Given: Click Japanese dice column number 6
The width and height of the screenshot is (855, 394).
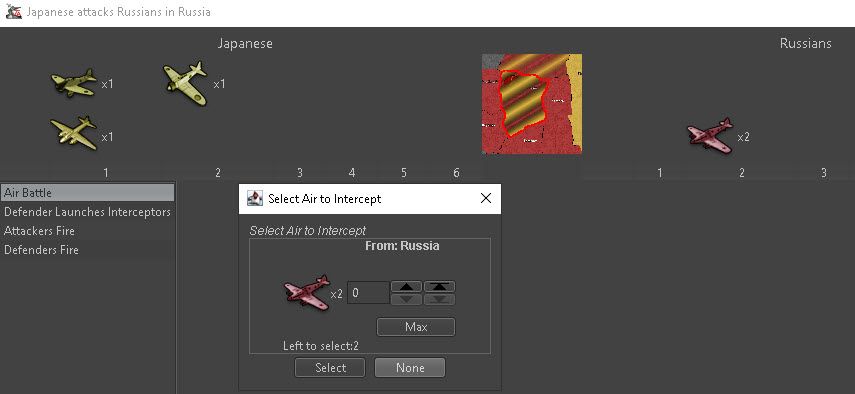Looking at the screenshot, I should pos(456,173).
